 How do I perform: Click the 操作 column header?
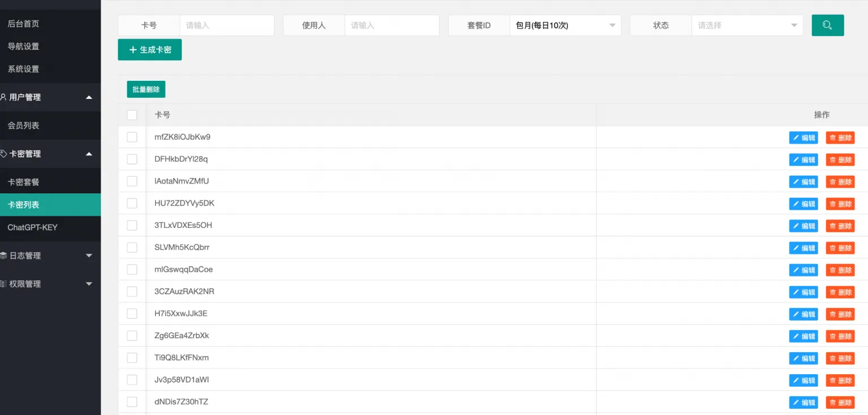[x=822, y=115]
